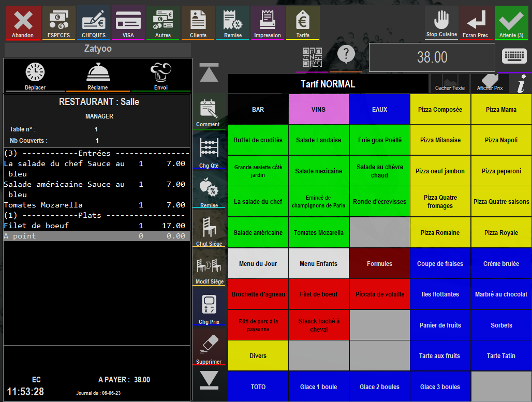Select the Filet de boeuf ticket line

pyautogui.click(x=97, y=226)
